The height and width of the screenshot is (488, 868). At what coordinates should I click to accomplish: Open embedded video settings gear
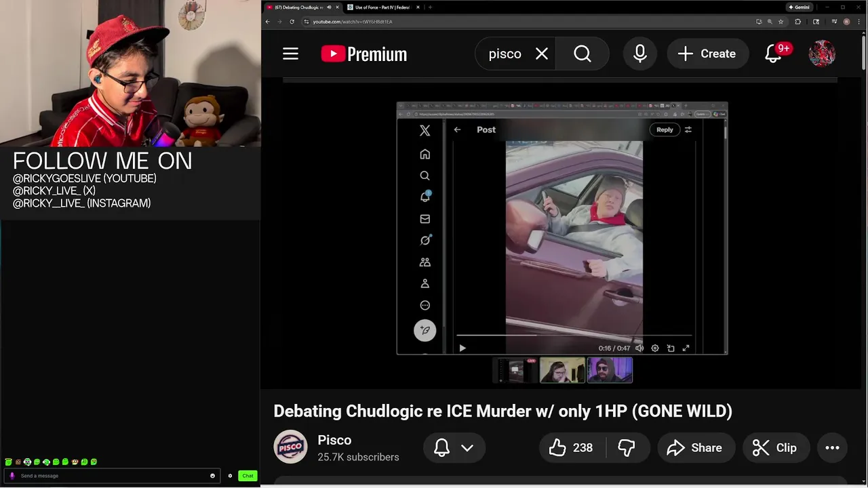pyautogui.click(x=655, y=348)
